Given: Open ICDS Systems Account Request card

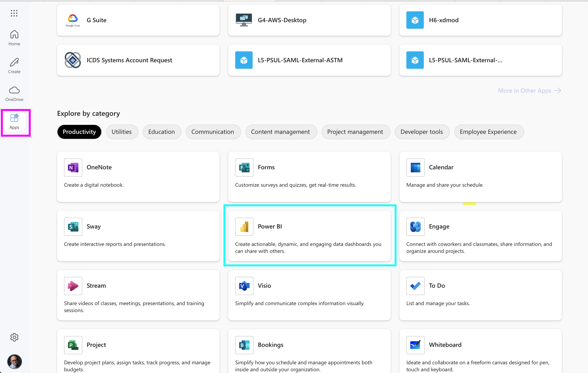Looking at the screenshot, I should tap(138, 60).
